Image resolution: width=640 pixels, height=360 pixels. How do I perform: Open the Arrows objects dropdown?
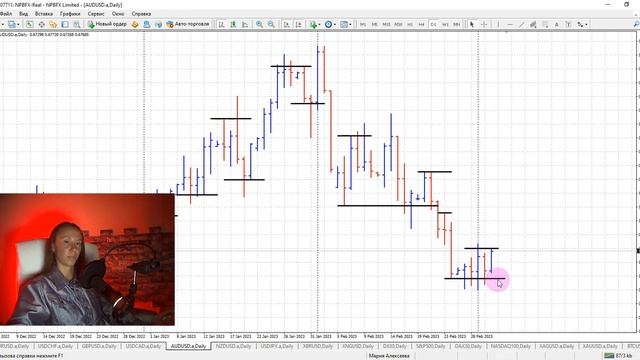[x=582, y=24]
